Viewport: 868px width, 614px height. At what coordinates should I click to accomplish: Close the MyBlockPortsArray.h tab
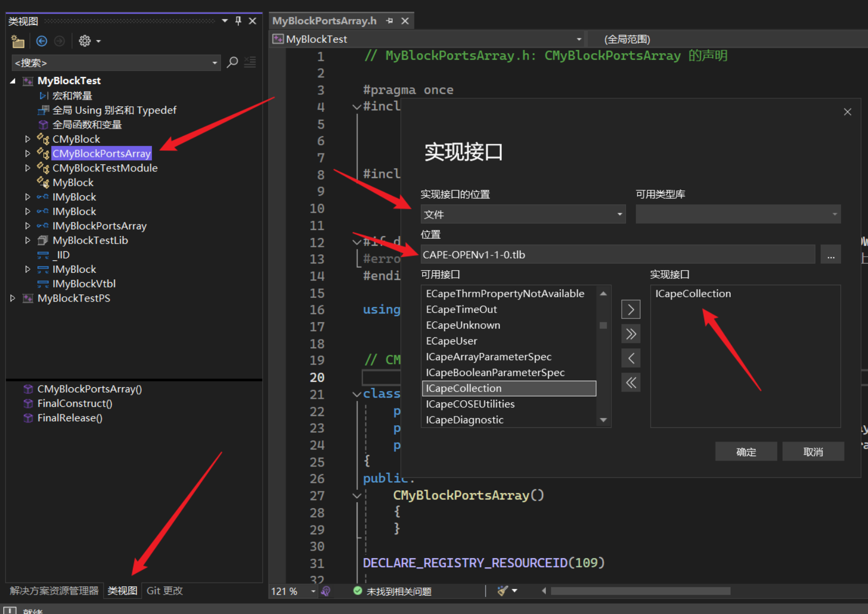pyautogui.click(x=405, y=21)
